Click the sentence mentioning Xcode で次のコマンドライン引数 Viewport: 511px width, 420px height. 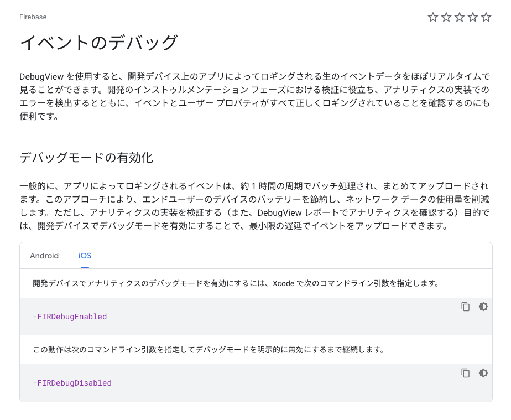point(237,283)
